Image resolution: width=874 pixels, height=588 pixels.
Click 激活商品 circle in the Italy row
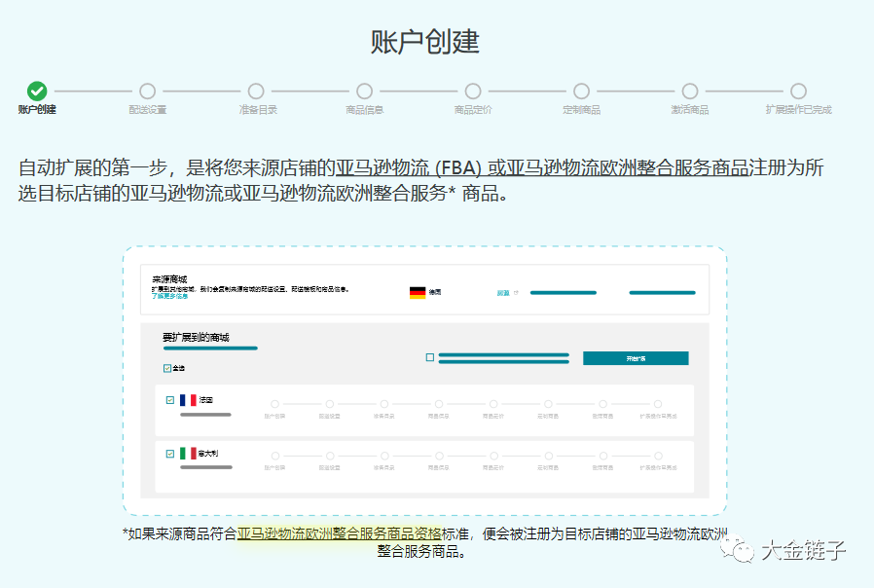pos(601,454)
